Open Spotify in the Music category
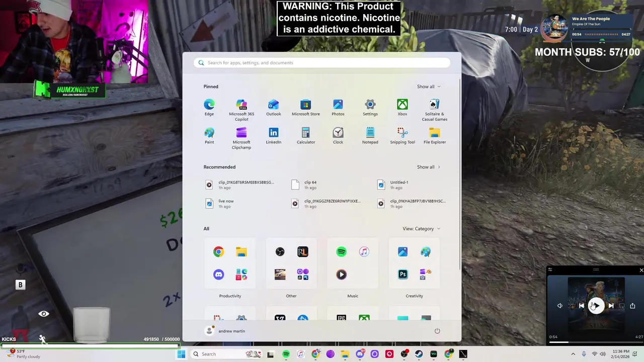Screen dimensions: 644x362 [x=341, y=252]
